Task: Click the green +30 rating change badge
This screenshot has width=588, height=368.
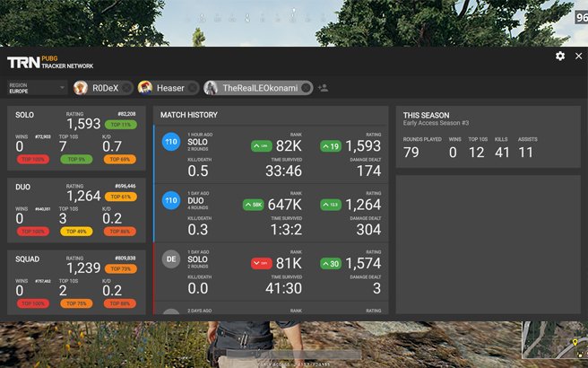Action: tap(331, 263)
